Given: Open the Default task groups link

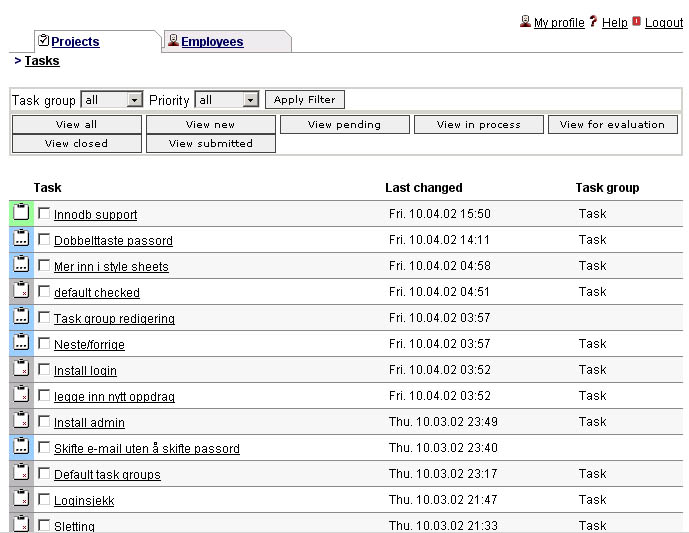Looking at the screenshot, I should pyautogui.click(x=107, y=474).
